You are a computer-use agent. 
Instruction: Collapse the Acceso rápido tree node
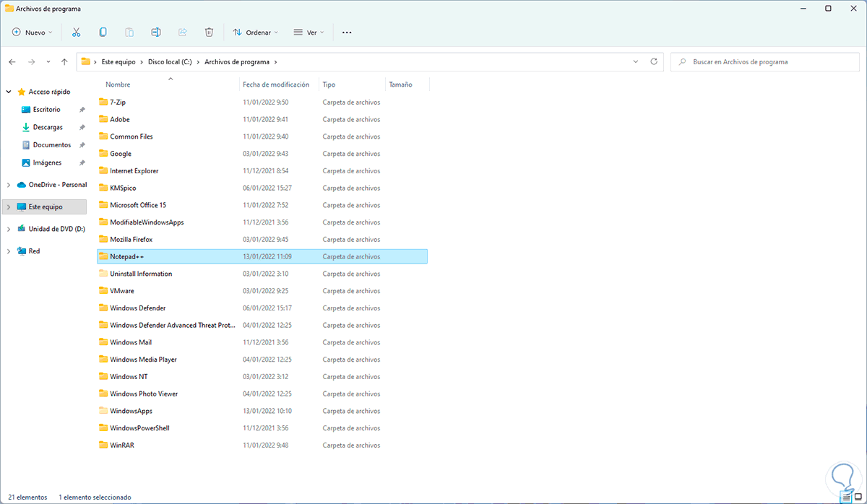tap(9, 92)
